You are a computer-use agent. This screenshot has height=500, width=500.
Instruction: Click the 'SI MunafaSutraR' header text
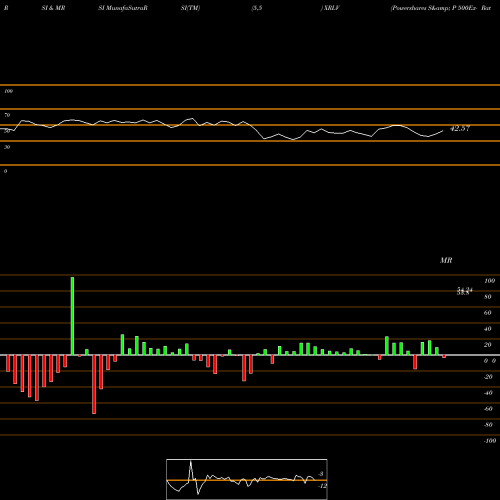(x=123, y=8)
